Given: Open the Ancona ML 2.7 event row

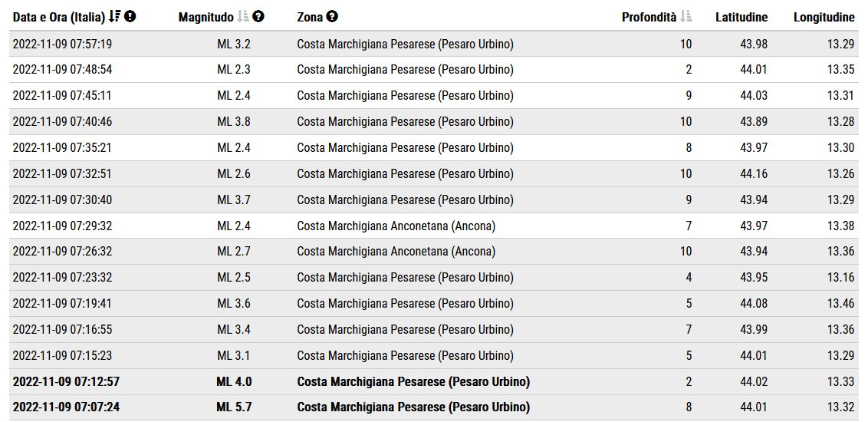Looking at the screenshot, I should coord(434,252).
